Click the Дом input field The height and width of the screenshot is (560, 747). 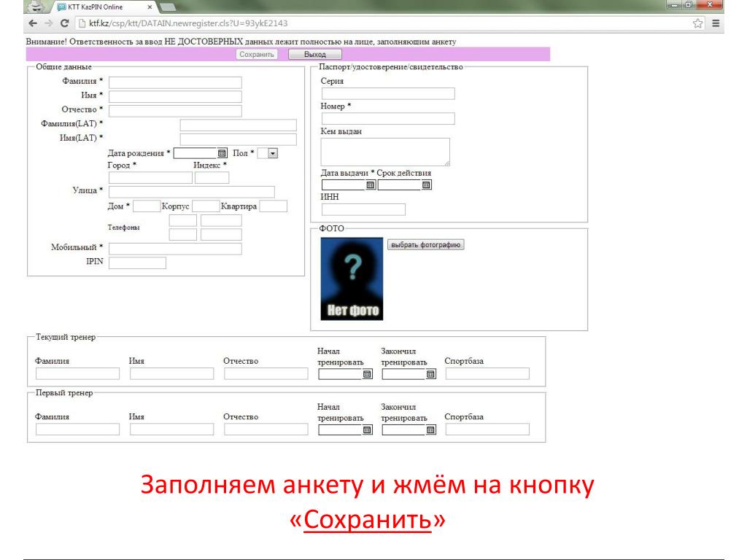(x=147, y=206)
